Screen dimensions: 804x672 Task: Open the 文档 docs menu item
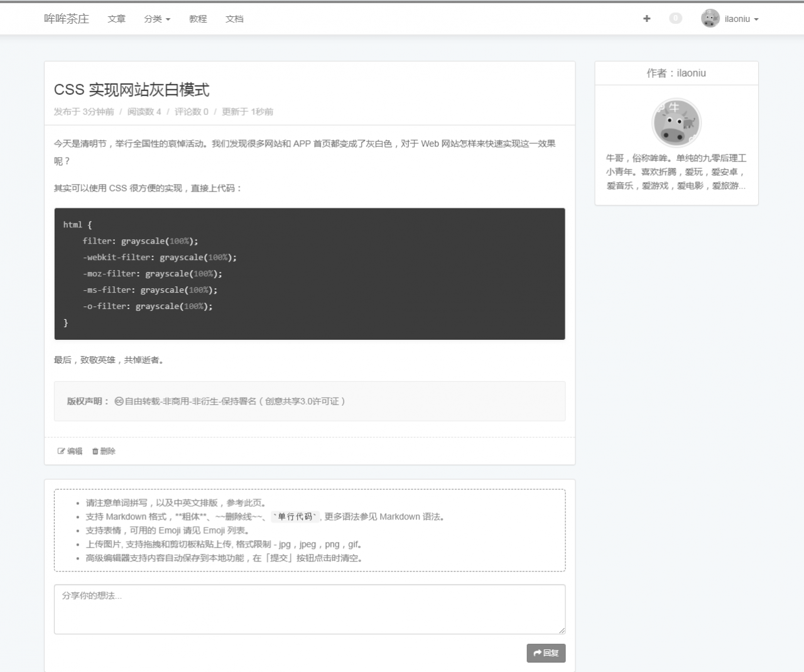coord(234,19)
